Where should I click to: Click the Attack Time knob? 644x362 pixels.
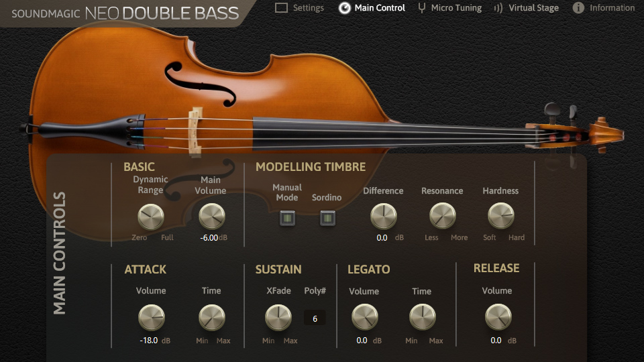212,317
